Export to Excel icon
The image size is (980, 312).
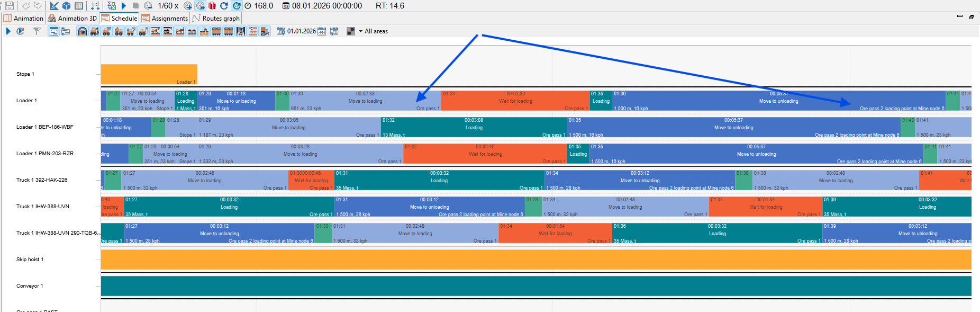[x=112, y=6]
